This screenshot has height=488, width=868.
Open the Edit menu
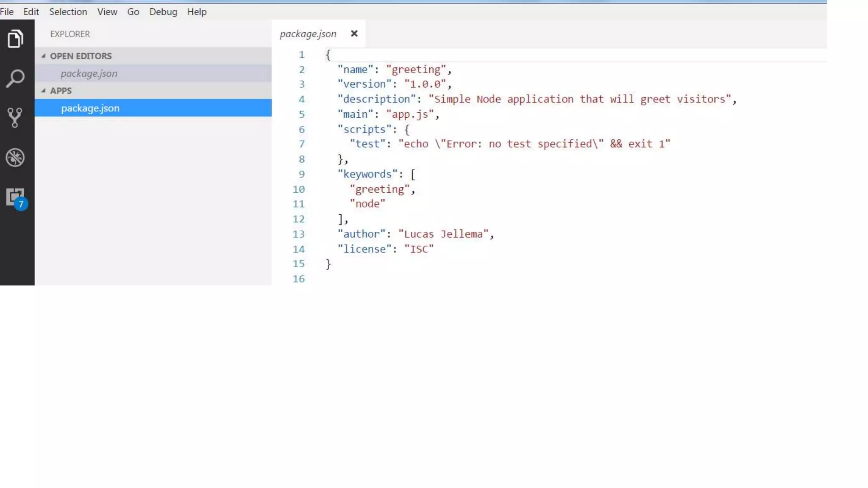[x=31, y=12]
